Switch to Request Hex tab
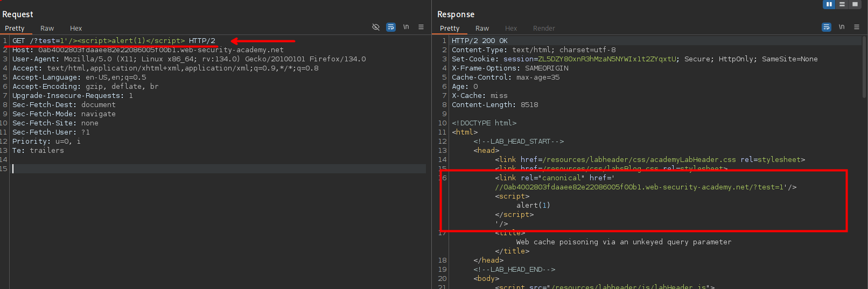The image size is (868, 289). point(76,29)
